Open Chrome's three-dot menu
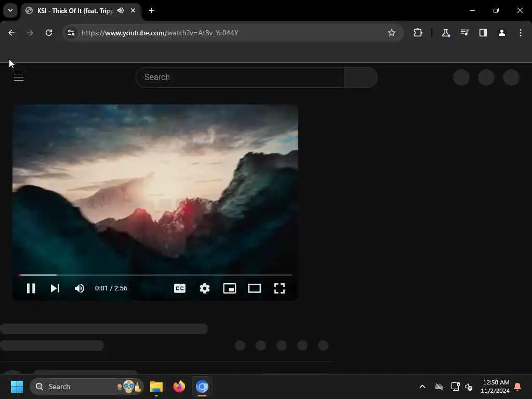Screen dimensions: 532x399 [521, 33]
